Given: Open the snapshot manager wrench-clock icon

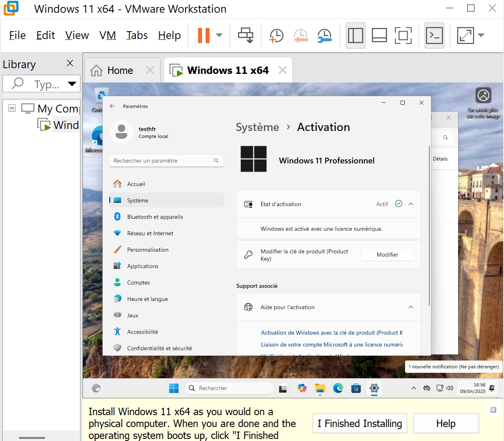Looking at the screenshot, I should (x=324, y=36).
